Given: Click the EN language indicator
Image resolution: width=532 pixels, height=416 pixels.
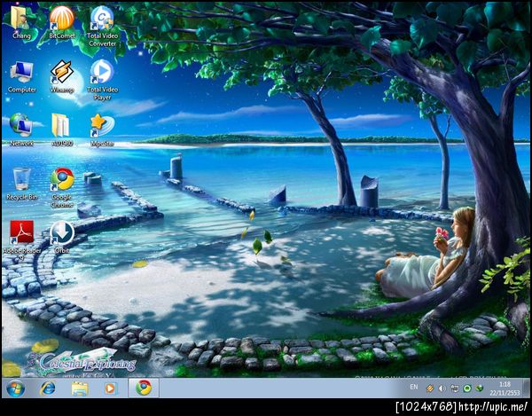Looking at the screenshot, I should click(x=413, y=387).
